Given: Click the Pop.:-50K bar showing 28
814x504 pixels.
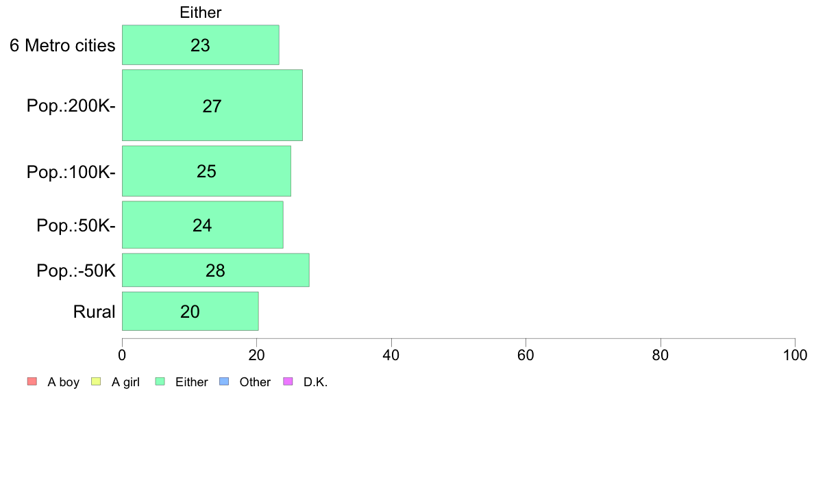Looking at the screenshot, I should (215, 270).
